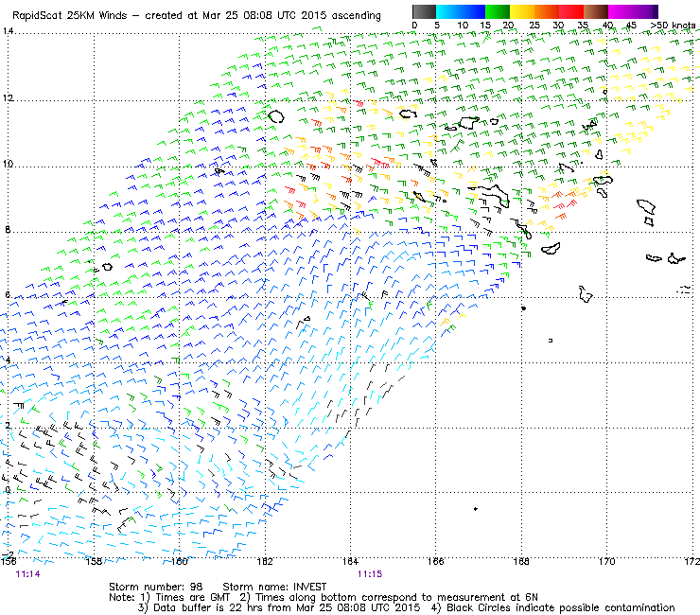Click the note about Black Circles contamination
Image resolution: width=700 pixels, height=615 pixels.
pyautogui.click(x=552, y=607)
